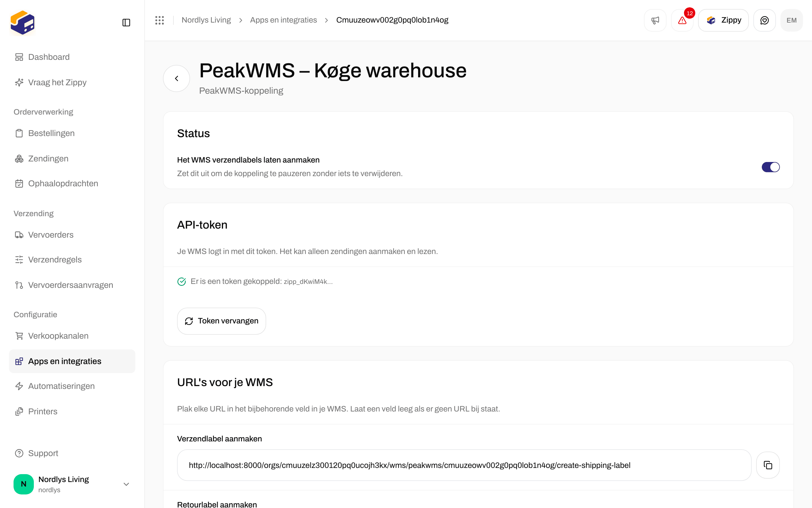Select Apps en integraties in sidebar
The height and width of the screenshot is (508, 812).
point(72,361)
